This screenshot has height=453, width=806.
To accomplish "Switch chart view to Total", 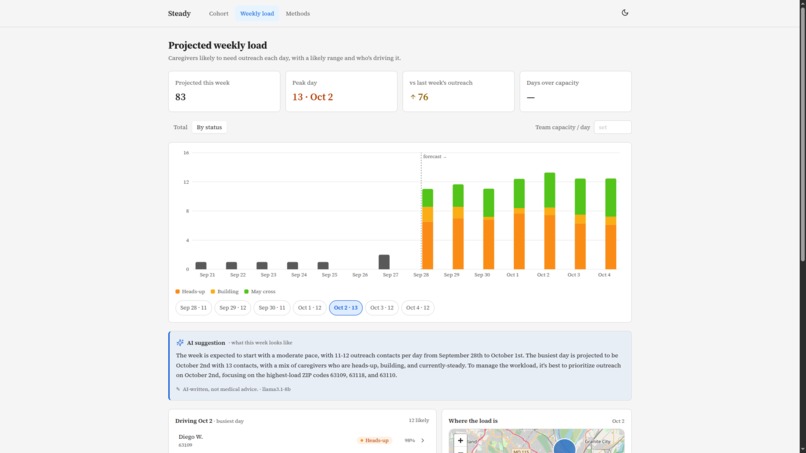I will [x=180, y=127].
